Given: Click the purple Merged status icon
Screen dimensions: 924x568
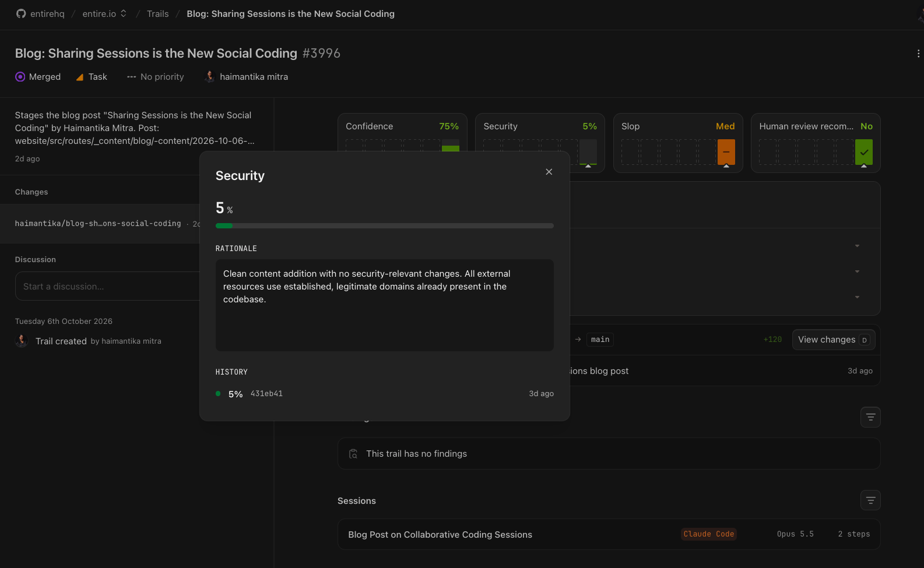Looking at the screenshot, I should 20,77.
